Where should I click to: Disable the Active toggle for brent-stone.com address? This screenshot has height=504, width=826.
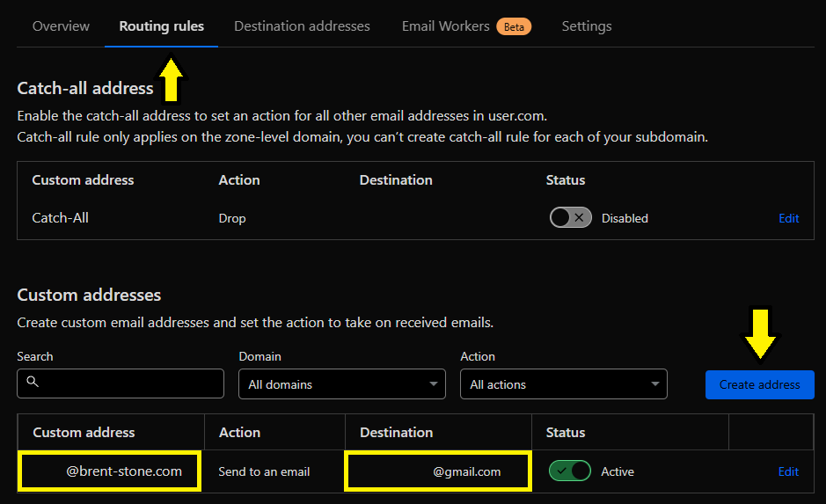tap(569, 471)
